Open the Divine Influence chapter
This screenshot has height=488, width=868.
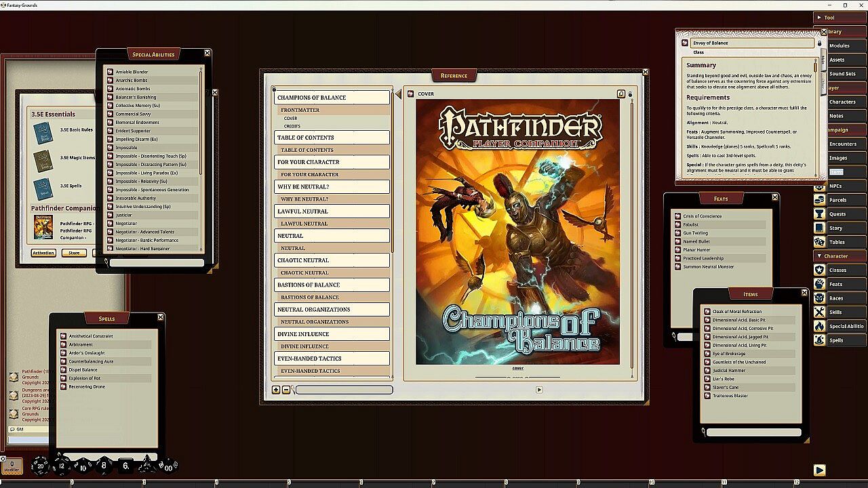tap(332, 334)
